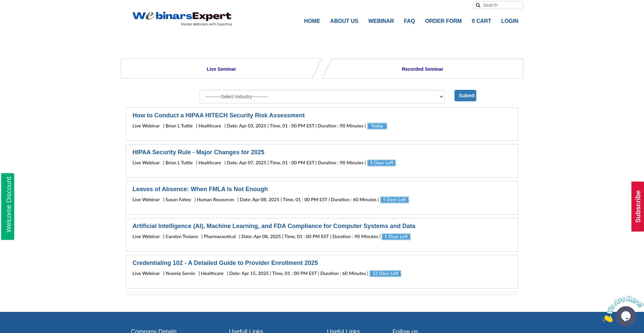Switch to the Live Seminar tab
This screenshot has width=644, height=333.
[221, 69]
